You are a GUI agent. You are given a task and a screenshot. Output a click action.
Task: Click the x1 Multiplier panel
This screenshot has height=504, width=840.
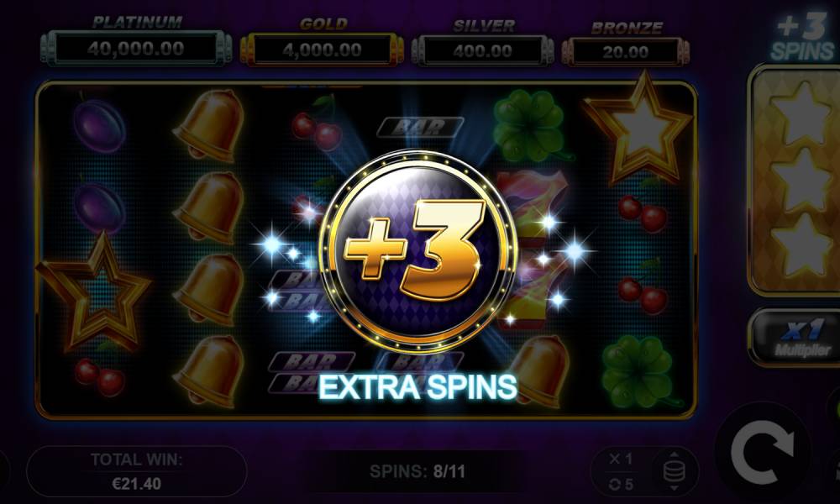click(x=796, y=338)
